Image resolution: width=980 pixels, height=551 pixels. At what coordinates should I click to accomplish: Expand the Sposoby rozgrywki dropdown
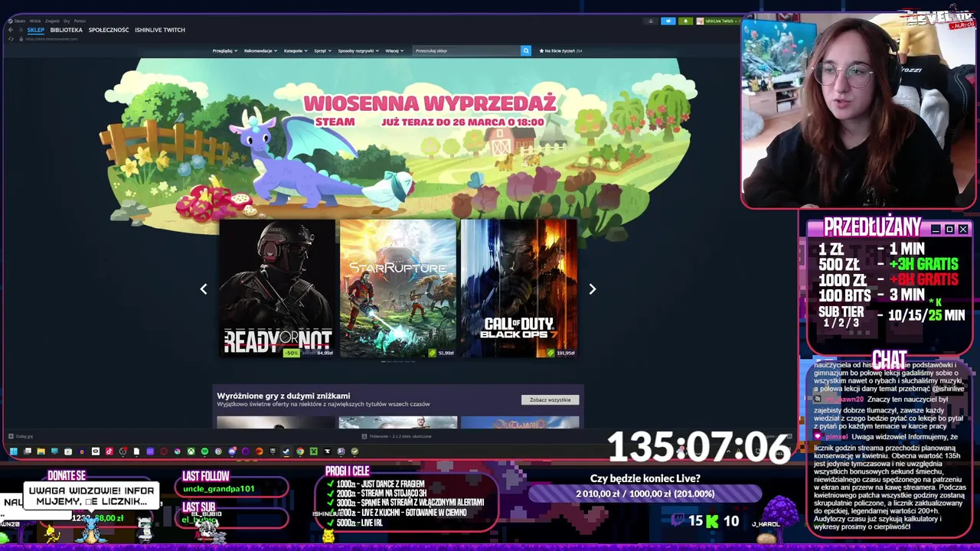(358, 51)
